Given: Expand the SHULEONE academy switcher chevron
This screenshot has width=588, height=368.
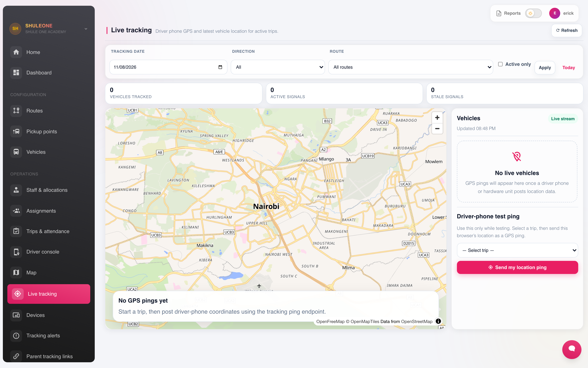Looking at the screenshot, I should (x=86, y=29).
